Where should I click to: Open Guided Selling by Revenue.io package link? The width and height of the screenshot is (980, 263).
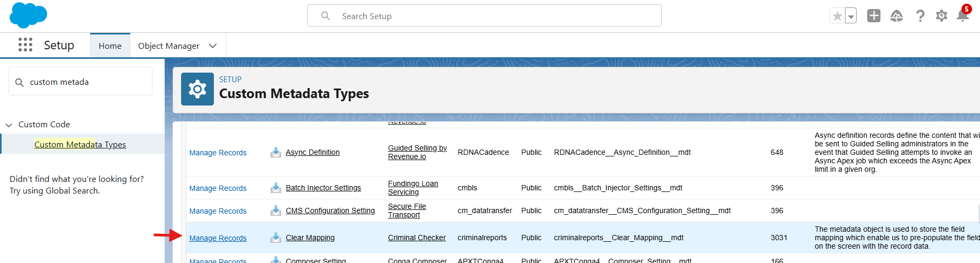pos(417,152)
